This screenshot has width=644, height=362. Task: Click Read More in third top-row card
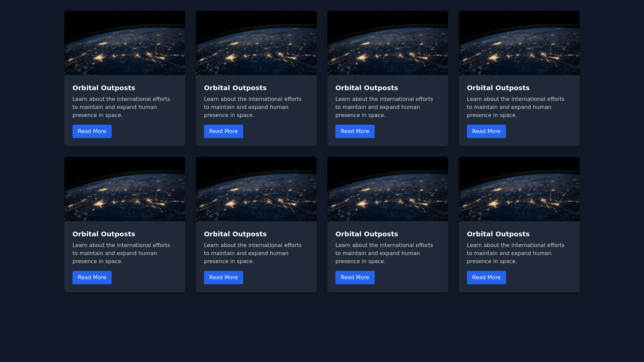[355, 131]
